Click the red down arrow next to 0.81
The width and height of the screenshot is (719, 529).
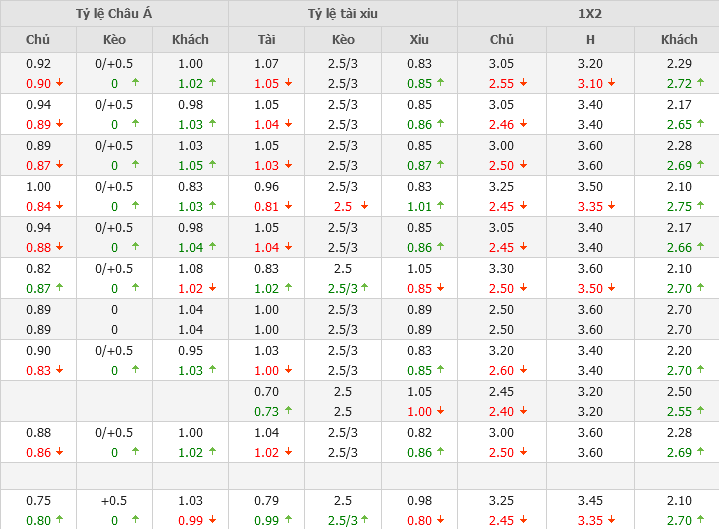point(289,207)
